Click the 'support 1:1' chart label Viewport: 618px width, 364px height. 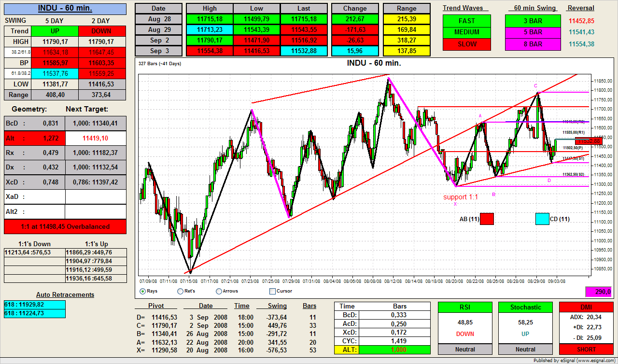461,197
